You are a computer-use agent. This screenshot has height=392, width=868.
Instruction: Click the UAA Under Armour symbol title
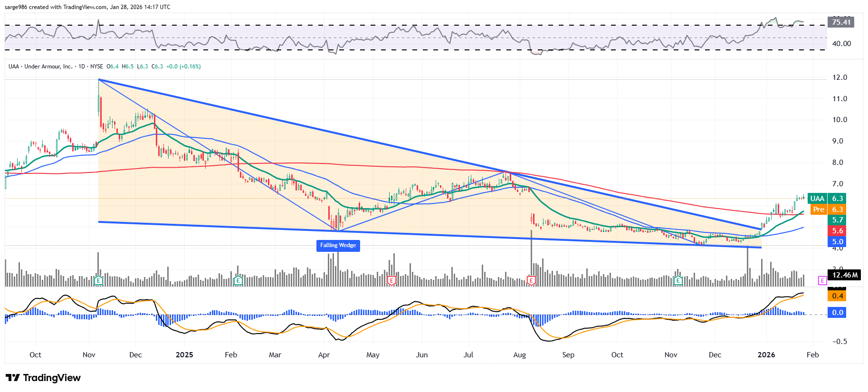coord(40,67)
